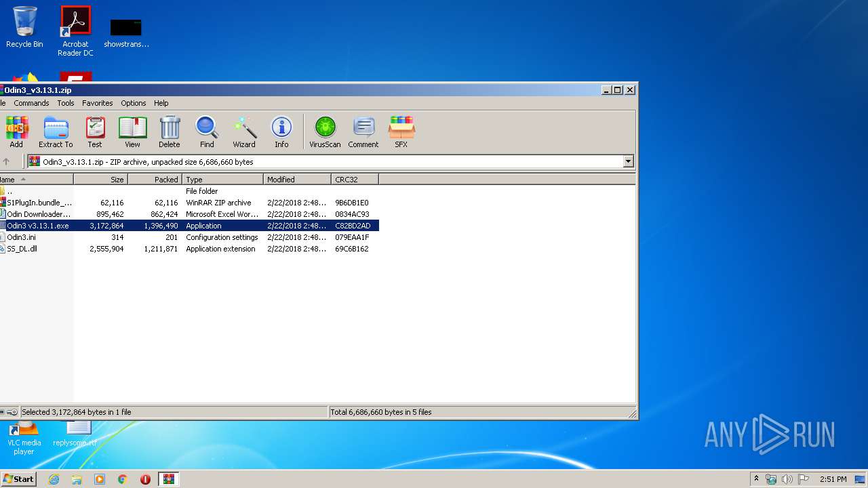Image resolution: width=868 pixels, height=488 pixels.
Task: Select VLC media player desktop icon
Action: (x=24, y=438)
